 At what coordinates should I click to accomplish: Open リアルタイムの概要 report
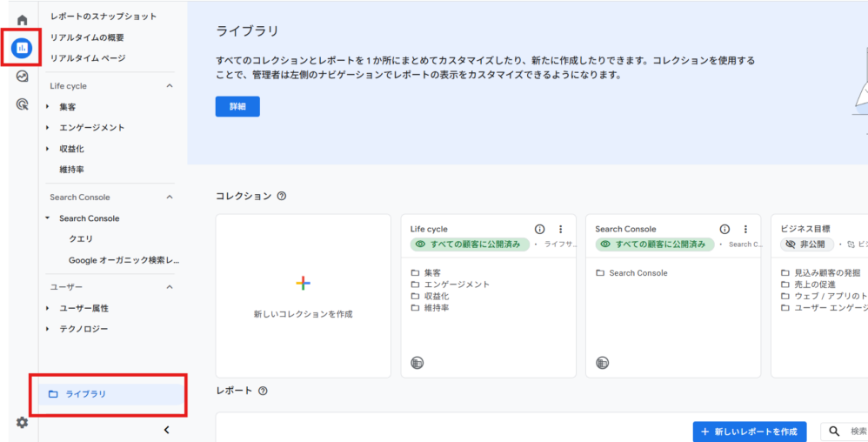[87, 37]
